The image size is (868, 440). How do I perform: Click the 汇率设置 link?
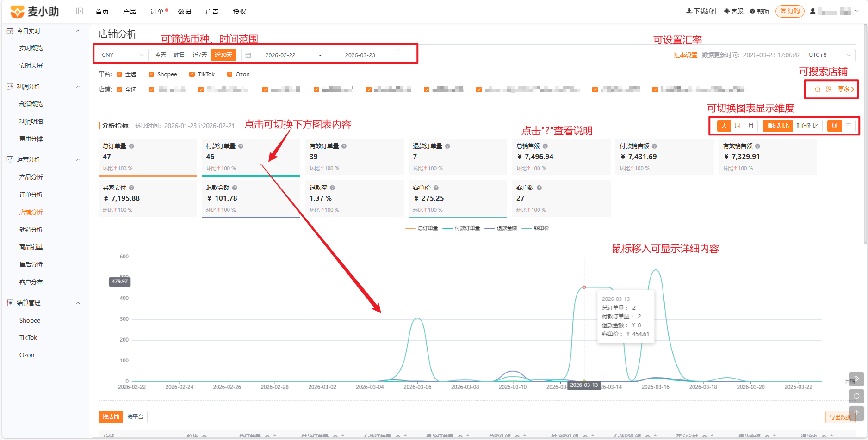click(x=686, y=55)
